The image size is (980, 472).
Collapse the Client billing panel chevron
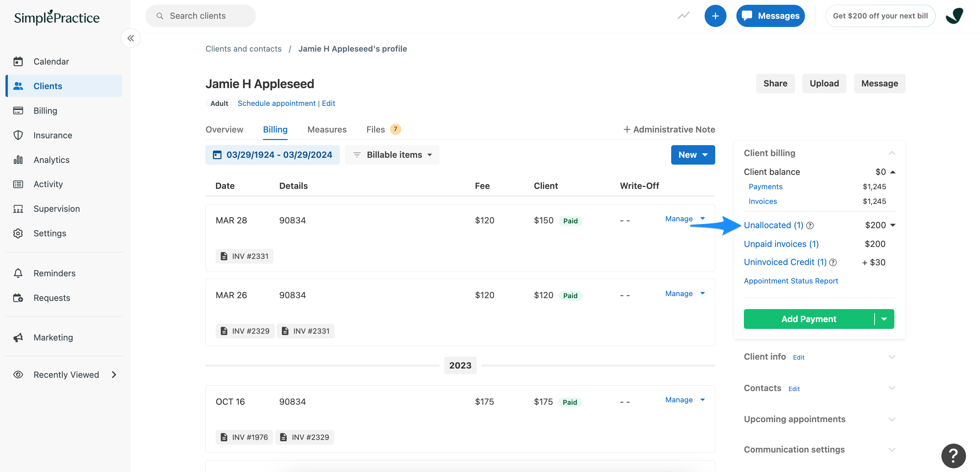pos(892,153)
